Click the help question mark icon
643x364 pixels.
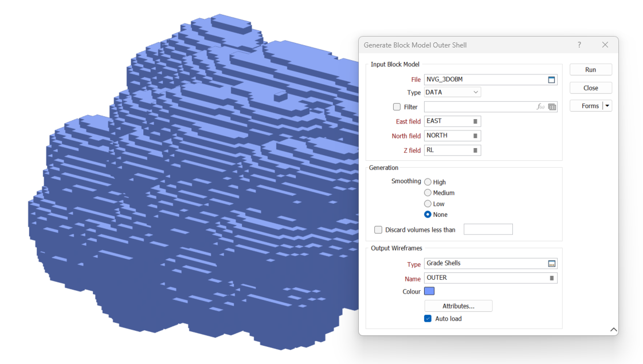pos(579,45)
